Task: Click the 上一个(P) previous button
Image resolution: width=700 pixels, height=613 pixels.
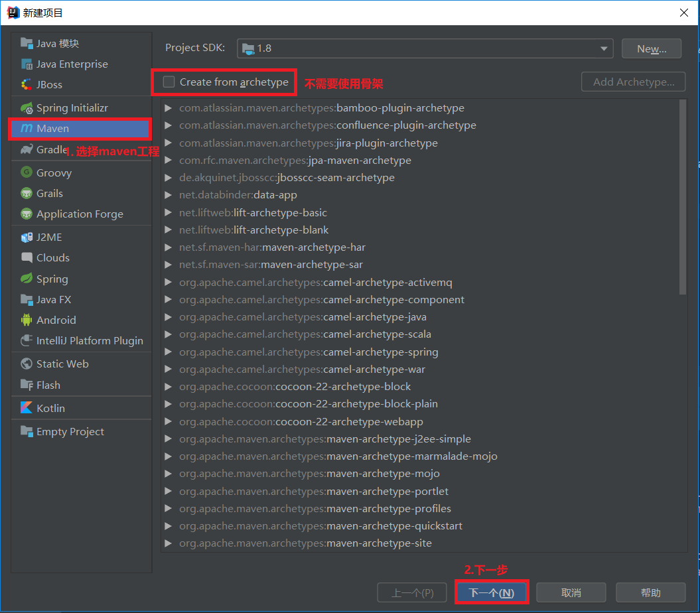Action: (x=412, y=592)
